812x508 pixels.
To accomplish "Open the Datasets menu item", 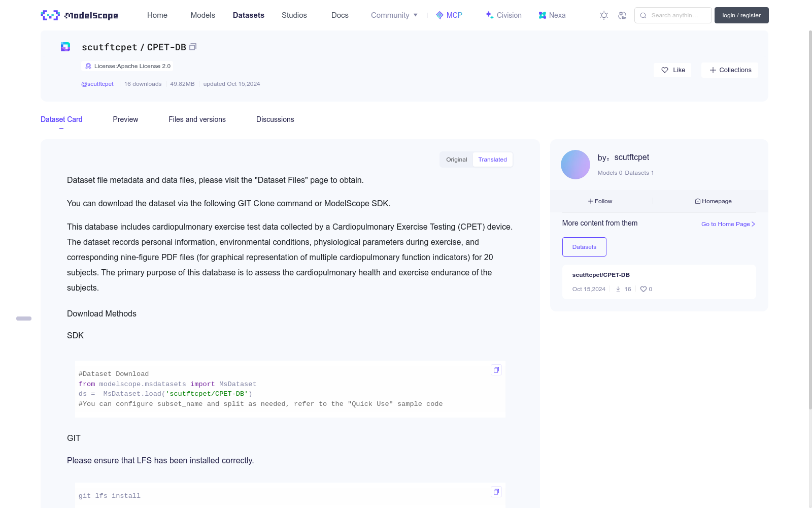I will click(249, 15).
